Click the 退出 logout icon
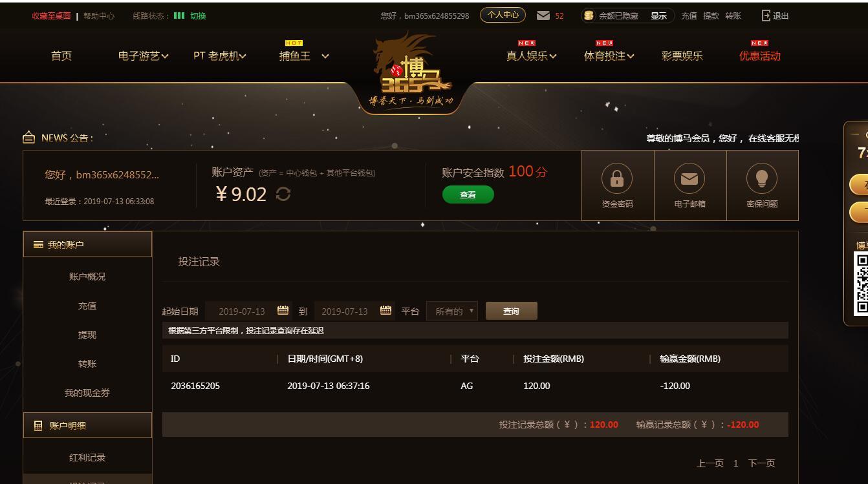This screenshot has width=868, height=484. coord(766,16)
